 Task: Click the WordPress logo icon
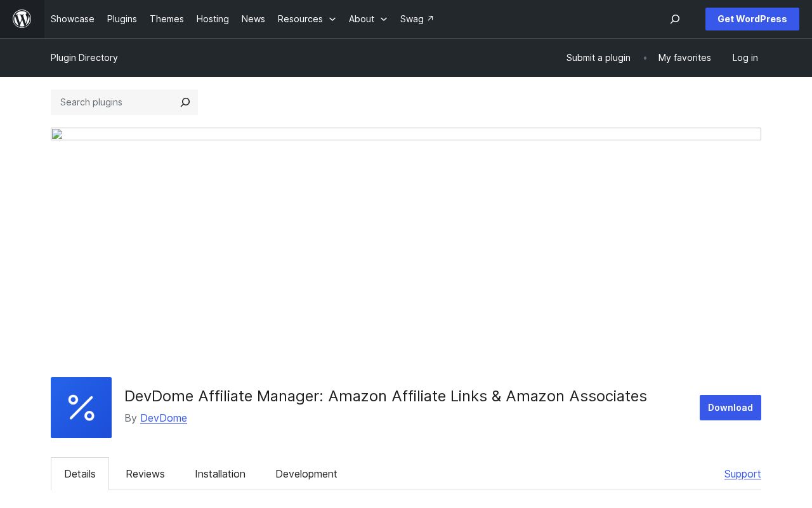point(22,19)
